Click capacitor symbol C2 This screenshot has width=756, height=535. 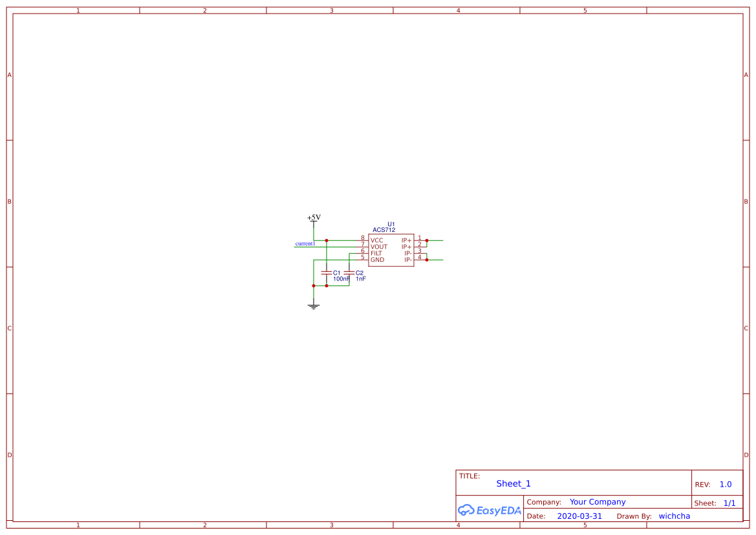(x=349, y=273)
